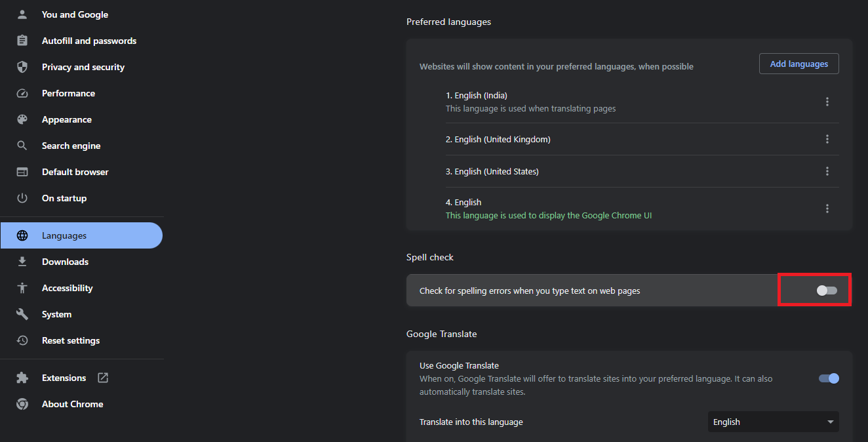Viewport: 868px width, 442px height.
Task: Click the About Chrome logo icon
Action: point(22,404)
